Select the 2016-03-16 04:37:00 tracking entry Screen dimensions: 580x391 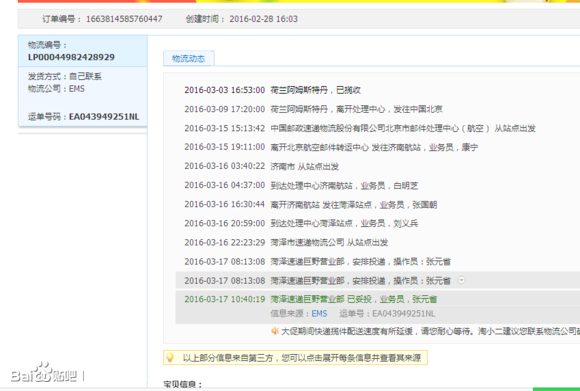coord(301,185)
